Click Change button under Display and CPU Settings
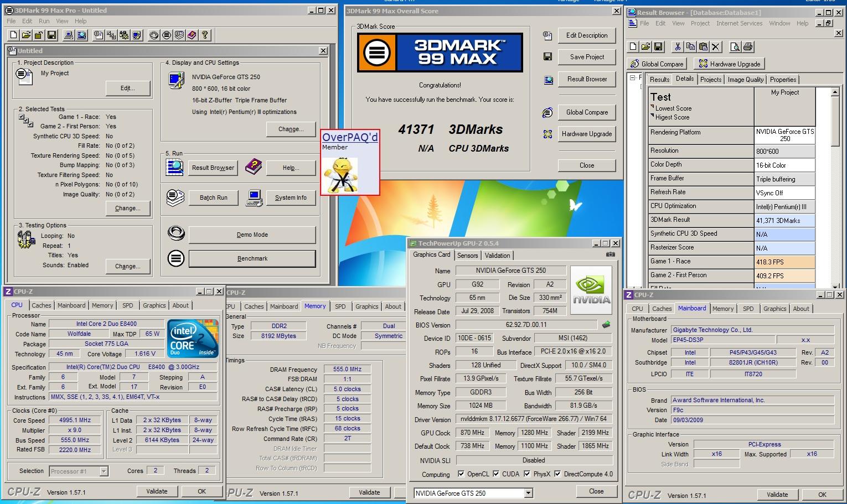This screenshot has height=504, width=847. click(x=291, y=129)
